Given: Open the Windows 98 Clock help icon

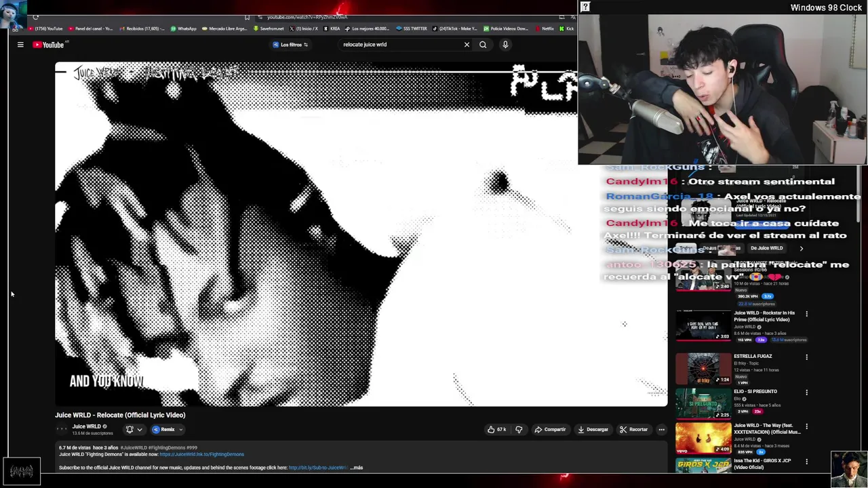Looking at the screenshot, I should pos(585,7).
